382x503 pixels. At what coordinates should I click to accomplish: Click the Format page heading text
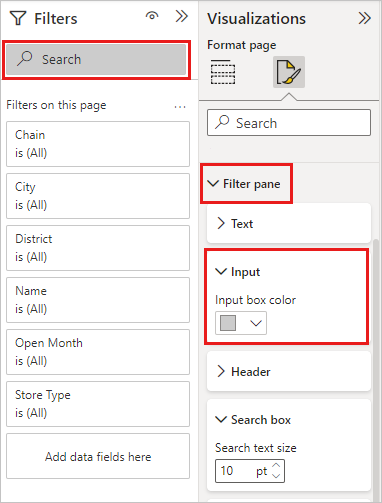[242, 45]
